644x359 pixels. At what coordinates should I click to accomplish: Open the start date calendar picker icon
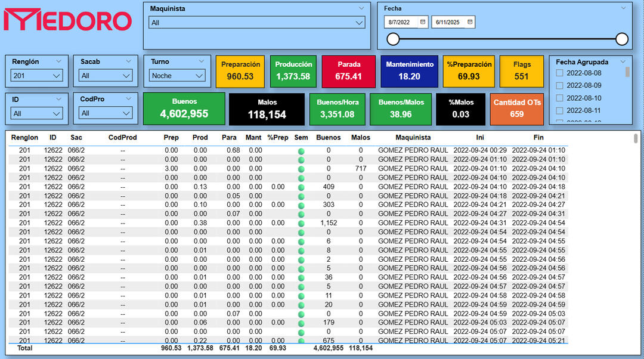coord(423,22)
